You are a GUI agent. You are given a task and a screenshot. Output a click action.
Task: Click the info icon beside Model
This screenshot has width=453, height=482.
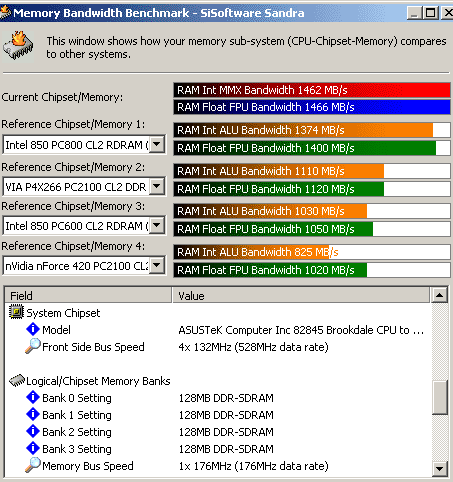(33, 329)
